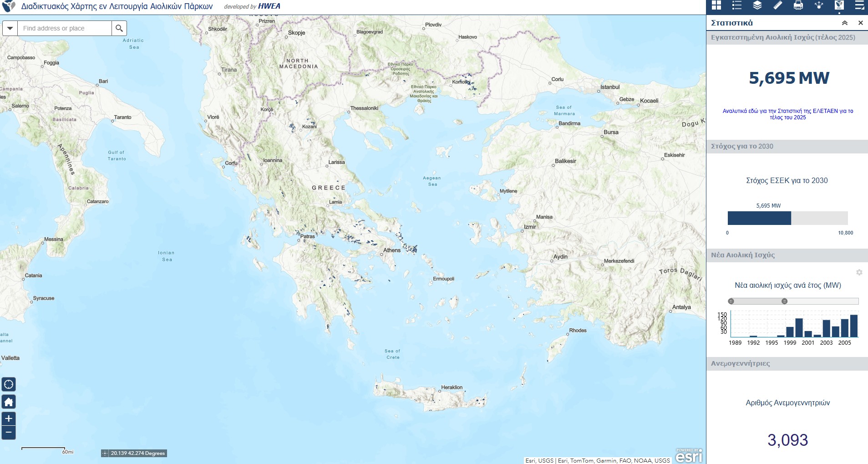Visit the HWEA developer link
Image resolution: width=868 pixels, height=464 pixels.
[269, 6]
